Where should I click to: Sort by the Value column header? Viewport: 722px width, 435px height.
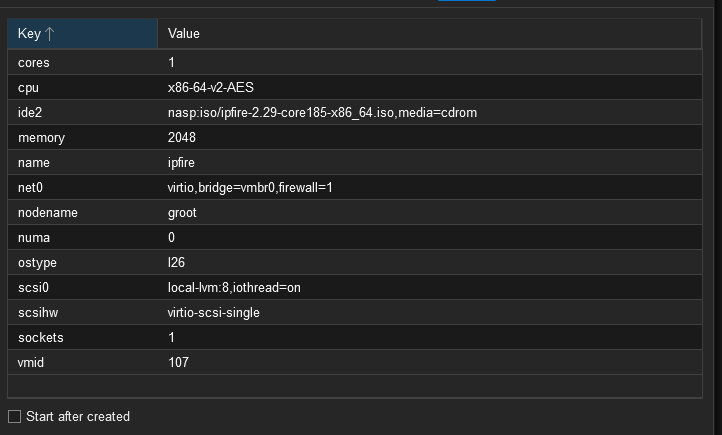(x=429, y=34)
